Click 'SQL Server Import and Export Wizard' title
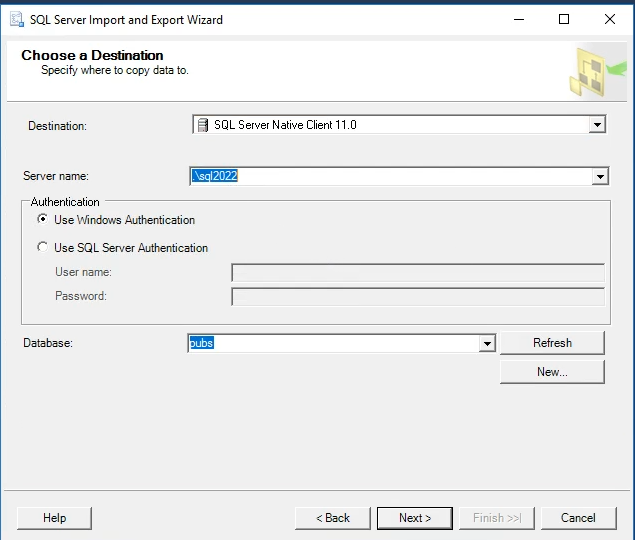Image resolution: width=635 pixels, height=540 pixels. 126,20
